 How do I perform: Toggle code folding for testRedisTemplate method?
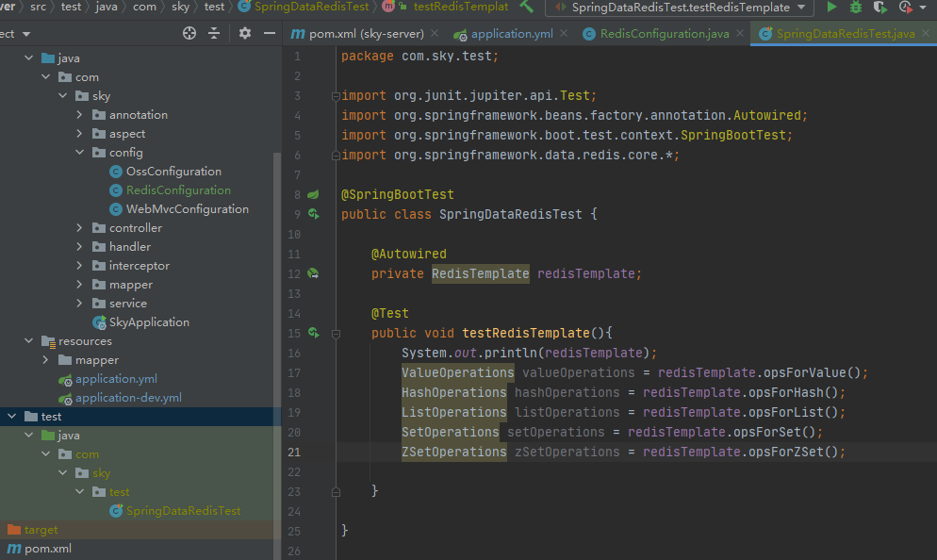[x=335, y=333]
